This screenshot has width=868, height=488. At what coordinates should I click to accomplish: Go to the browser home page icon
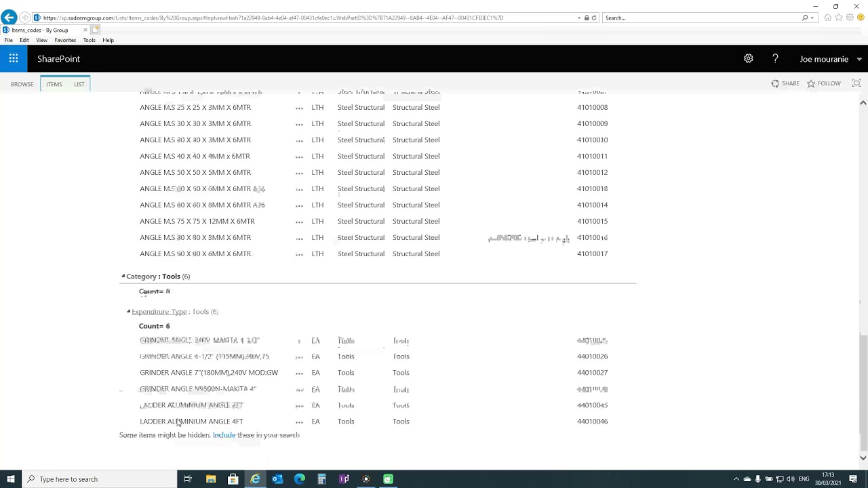(x=828, y=18)
